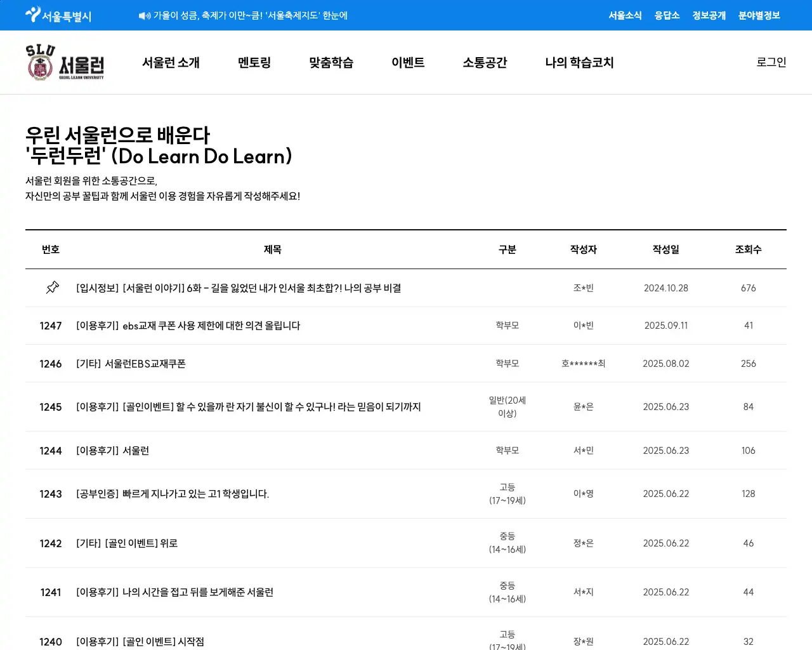Image resolution: width=812 pixels, height=650 pixels.
Task: Click the 번호 column header
Action: [51, 249]
